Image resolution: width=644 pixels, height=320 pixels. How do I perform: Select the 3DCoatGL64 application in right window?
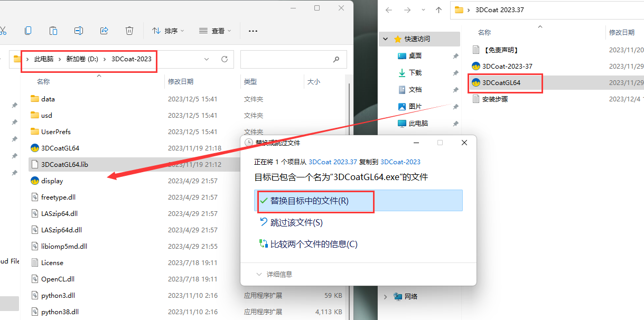click(x=505, y=82)
